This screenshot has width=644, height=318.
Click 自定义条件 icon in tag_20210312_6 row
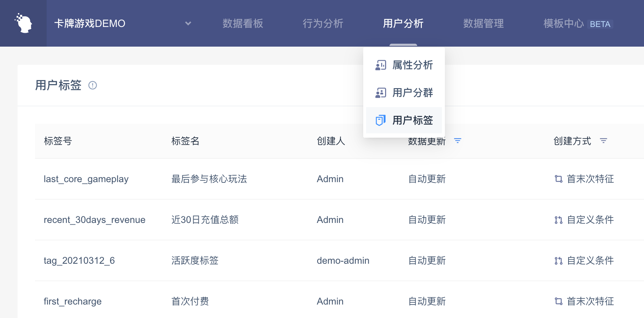point(558,260)
